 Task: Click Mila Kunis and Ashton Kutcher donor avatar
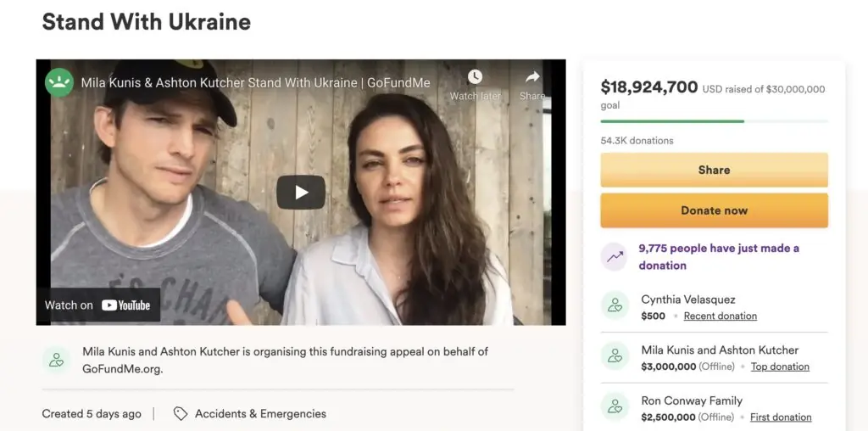tap(615, 357)
